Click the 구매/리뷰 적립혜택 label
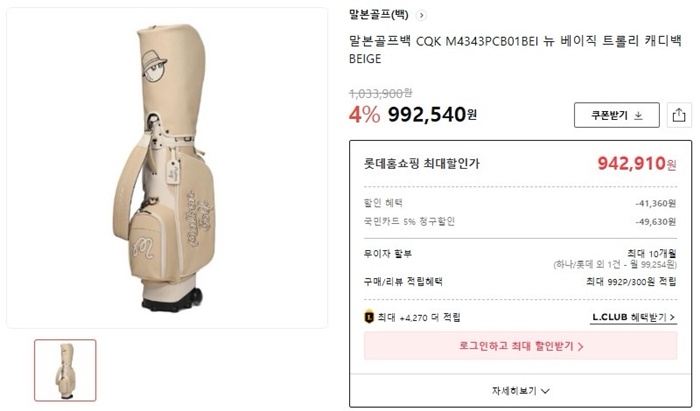700x411 pixels. 403,282
